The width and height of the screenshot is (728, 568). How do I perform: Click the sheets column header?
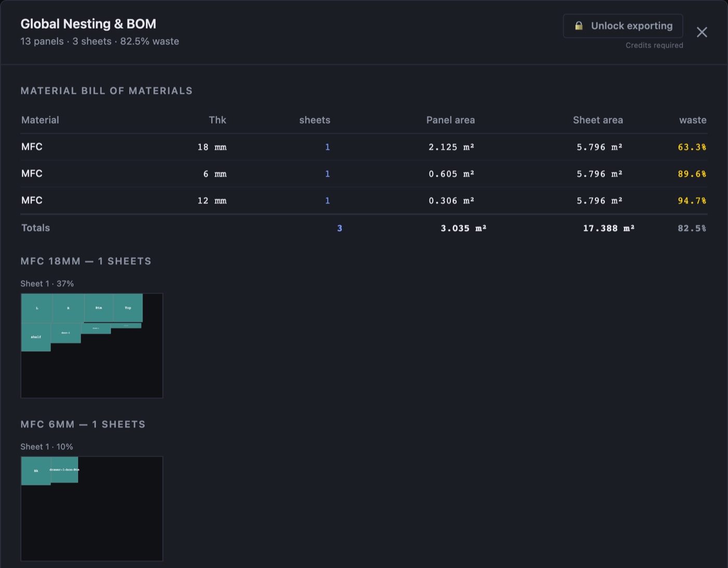(315, 120)
